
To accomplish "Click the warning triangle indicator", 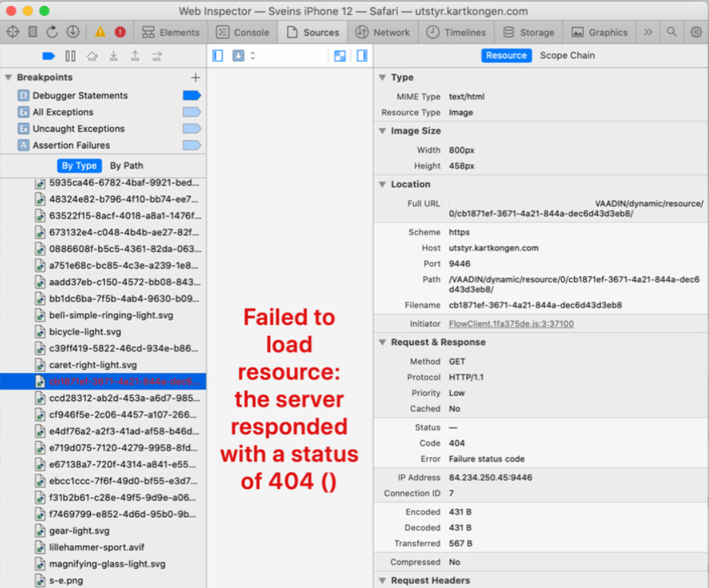I will (x=100, y=31).
